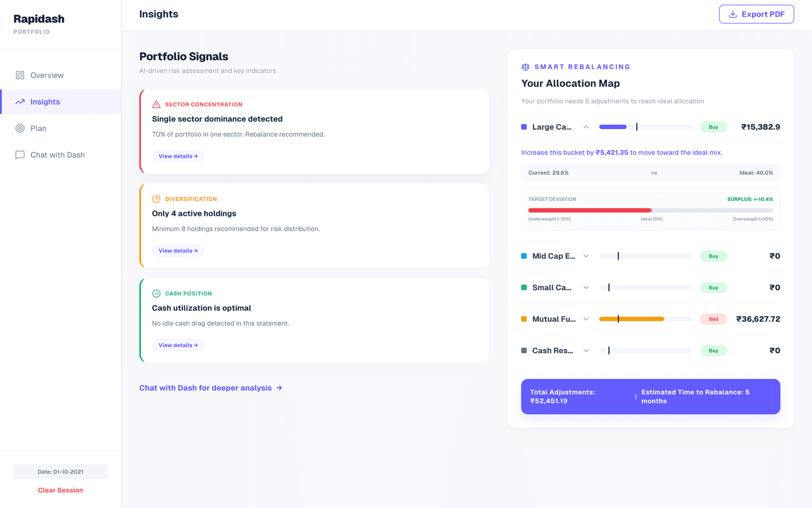
Task: Click the Smart Rebalancing scales icon
Action: coord(525,67)
